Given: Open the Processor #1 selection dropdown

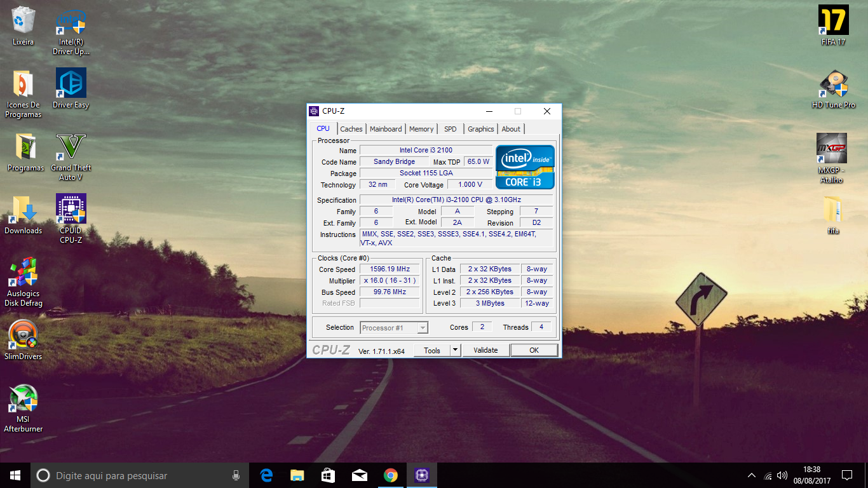Looking at the screenshot, I should click(394, 328).
